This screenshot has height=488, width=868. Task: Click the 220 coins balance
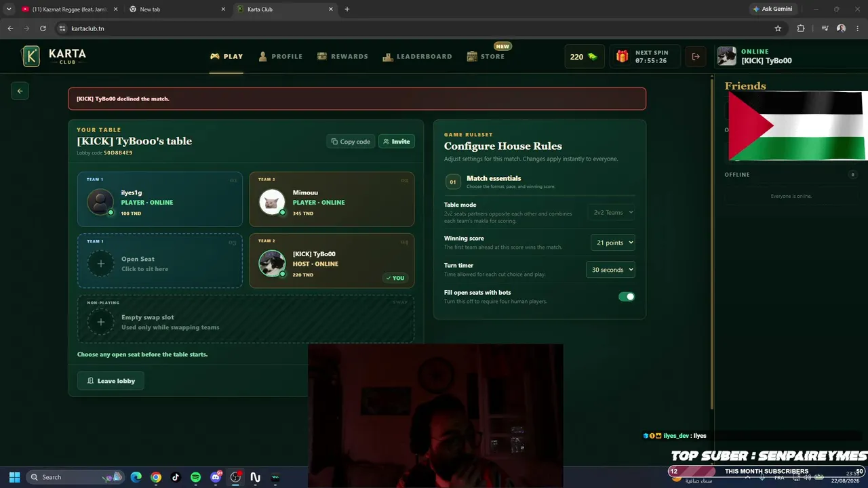[584, 57]
